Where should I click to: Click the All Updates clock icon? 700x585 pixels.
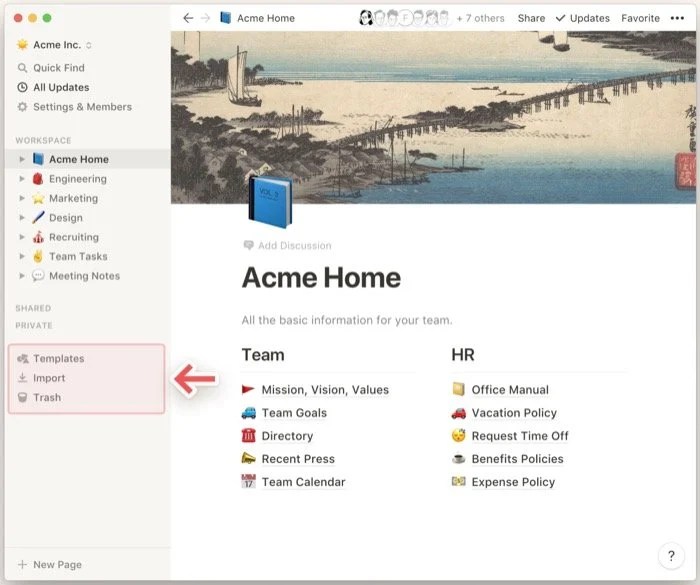coord(22,87)
